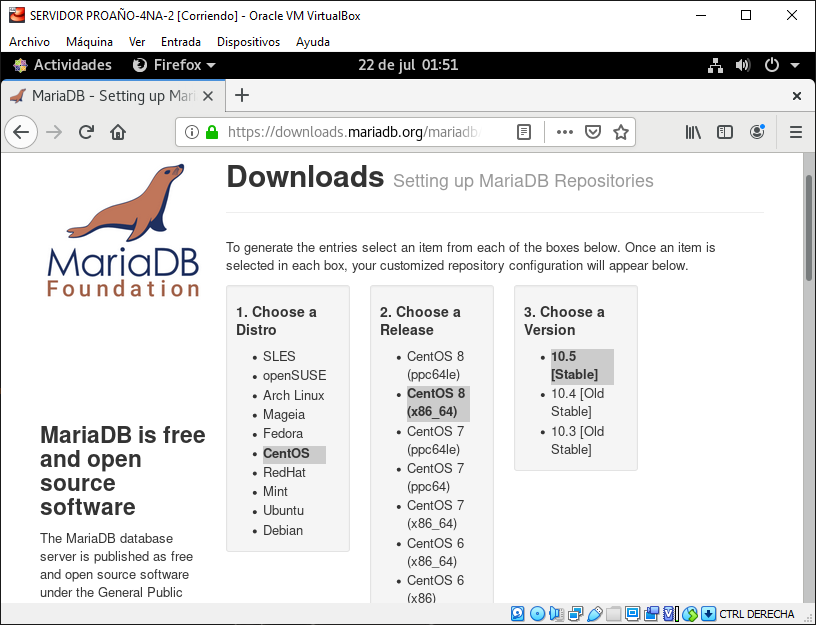The image size is (816, 625).
Task: Show site information icon in URL bar
Action: click(x=192, y=132)
